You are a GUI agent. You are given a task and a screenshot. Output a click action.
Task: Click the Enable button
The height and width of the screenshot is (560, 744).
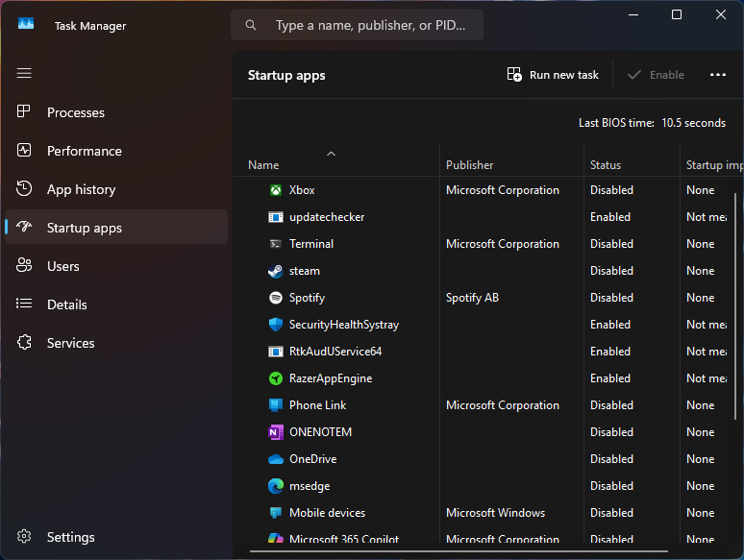click(656, 75)
